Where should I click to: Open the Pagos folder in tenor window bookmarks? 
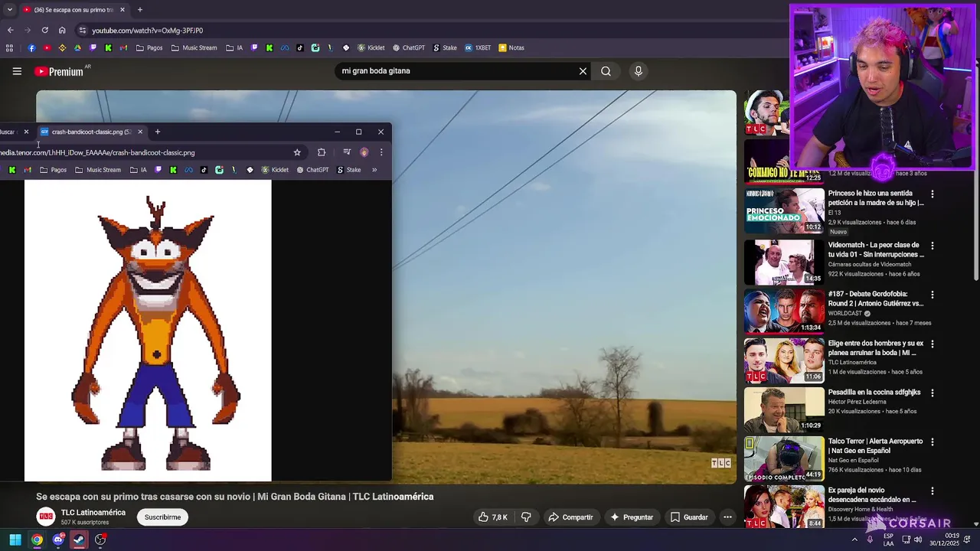click(53, 170)
